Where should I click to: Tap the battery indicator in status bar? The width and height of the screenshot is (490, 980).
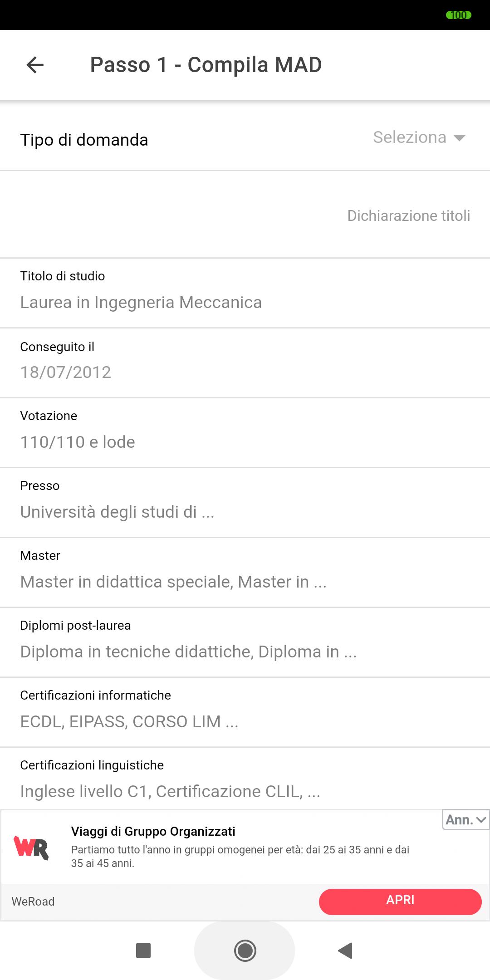(459, 15)
